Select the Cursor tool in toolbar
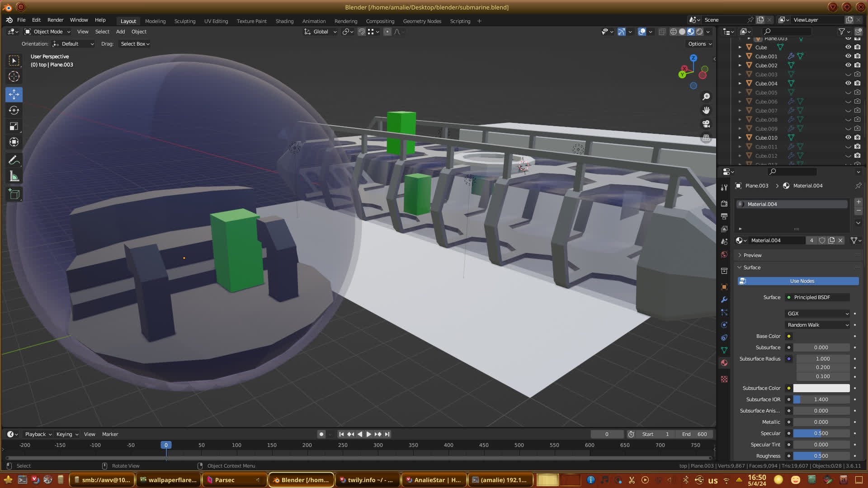 14,76
